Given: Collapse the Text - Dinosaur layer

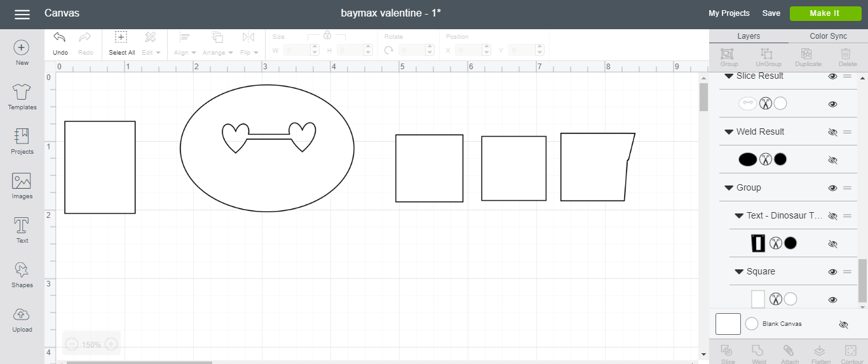Looking at the screenshot, I should coord(739,216).
